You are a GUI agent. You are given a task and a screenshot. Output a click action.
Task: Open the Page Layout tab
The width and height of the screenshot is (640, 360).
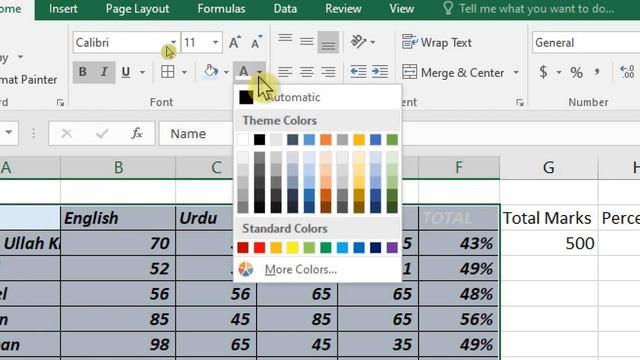(x=137, y=9)
